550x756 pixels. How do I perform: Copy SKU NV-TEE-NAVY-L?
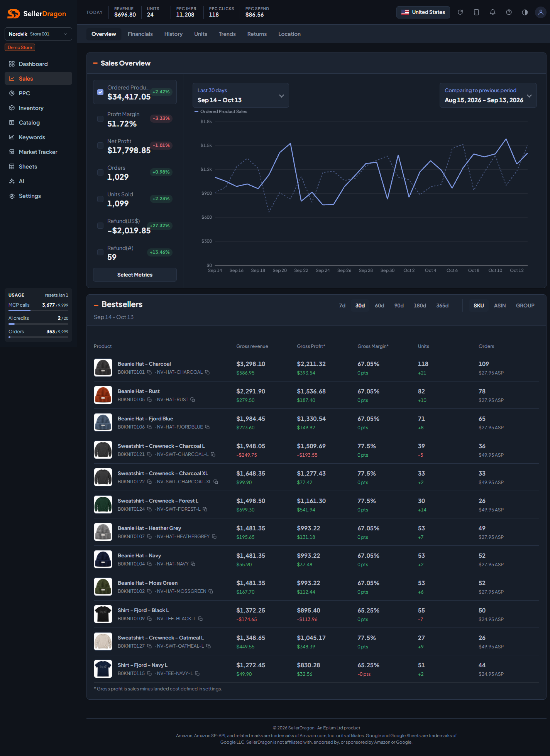pos(197,673)
